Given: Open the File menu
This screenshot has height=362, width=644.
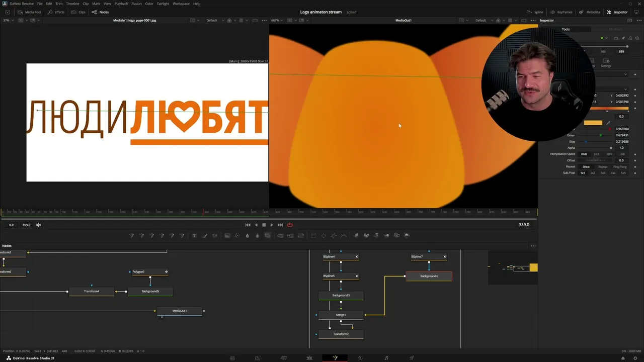Looking at the screenshot, I should tap(40, 4).
